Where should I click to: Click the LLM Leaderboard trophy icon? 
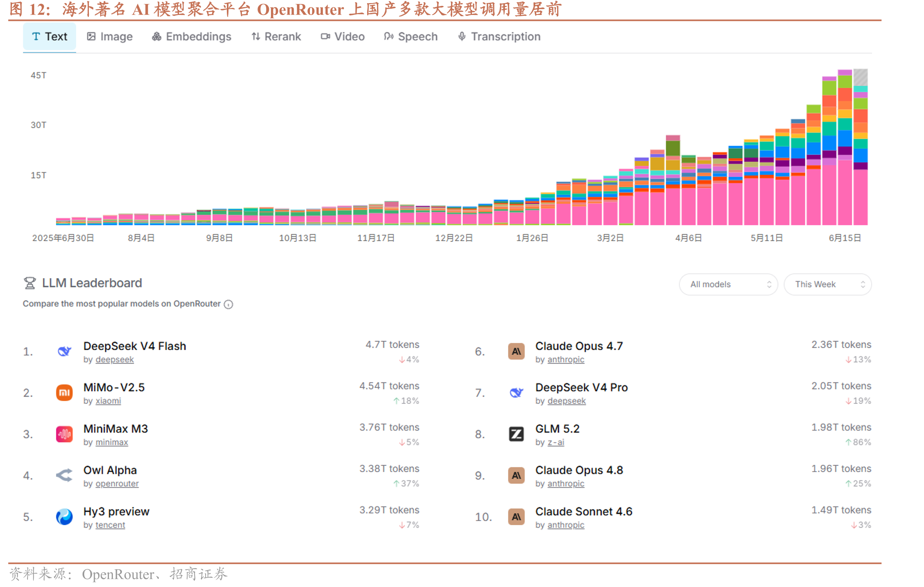point(30,283)
